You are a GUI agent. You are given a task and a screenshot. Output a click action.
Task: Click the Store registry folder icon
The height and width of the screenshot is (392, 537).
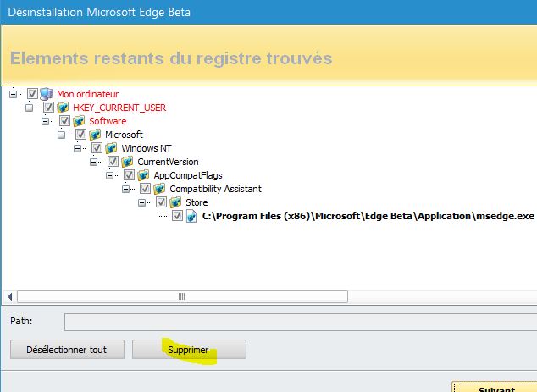[x=175, y=202]
